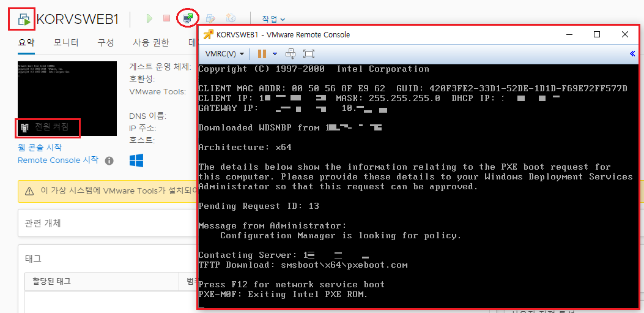Open the 작업 actions dropdown
This screenshot has height=313, width=644.
[273, 18]
